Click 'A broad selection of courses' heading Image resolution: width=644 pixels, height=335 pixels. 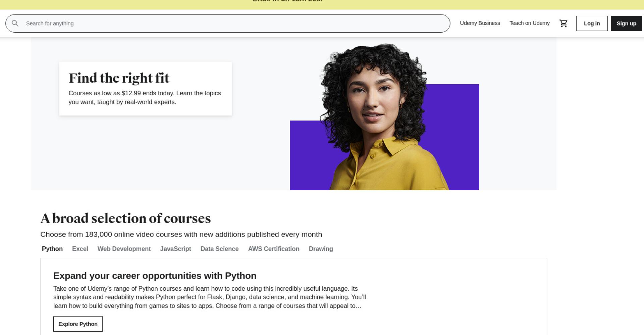tap(125, 219)
